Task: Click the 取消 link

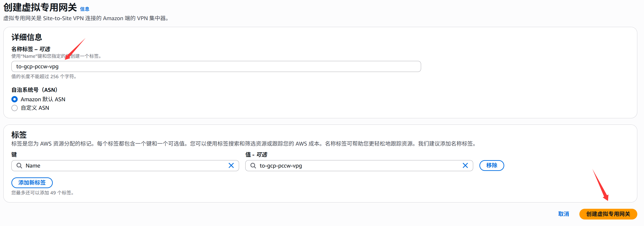Action: pos(563,214)
